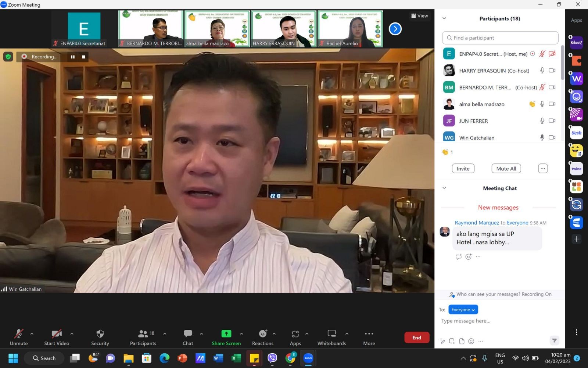This screenshot has width=588, height=368.
Task: Click the plus icon to add apps
Action: click(576, 239)
